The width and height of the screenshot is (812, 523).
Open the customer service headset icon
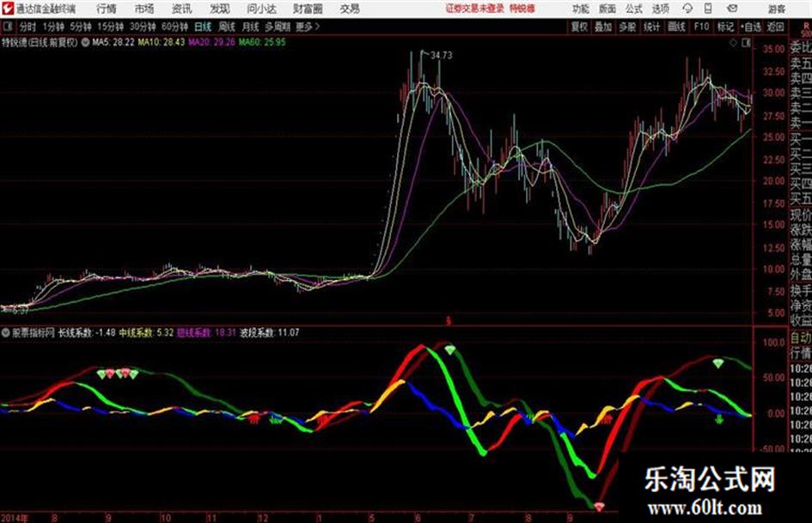(687, 9)
